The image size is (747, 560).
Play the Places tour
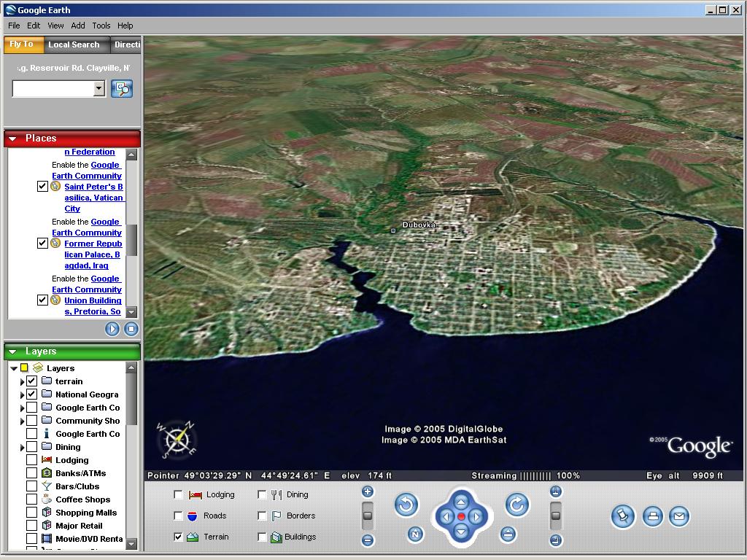click(112, 329)
